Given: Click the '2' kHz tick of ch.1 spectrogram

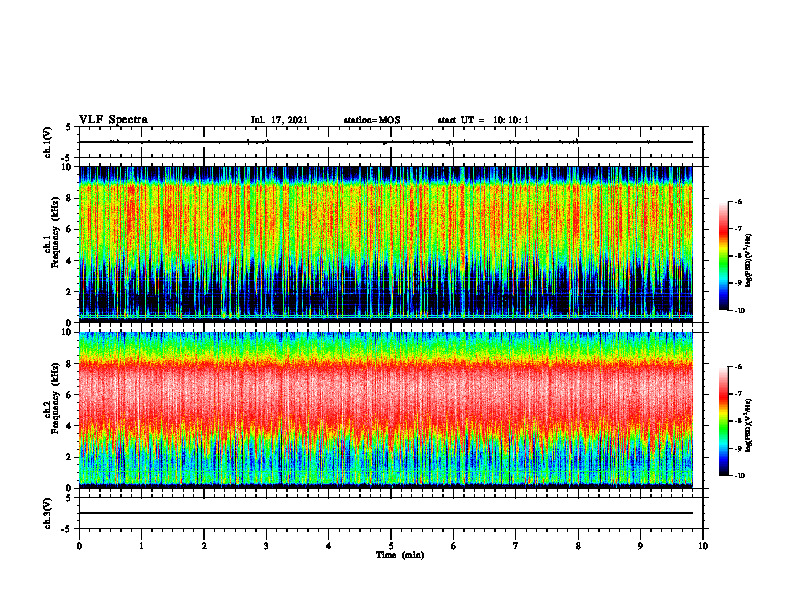Looking at the screenshot, I should pyautogui.click(x=70, y=292).
